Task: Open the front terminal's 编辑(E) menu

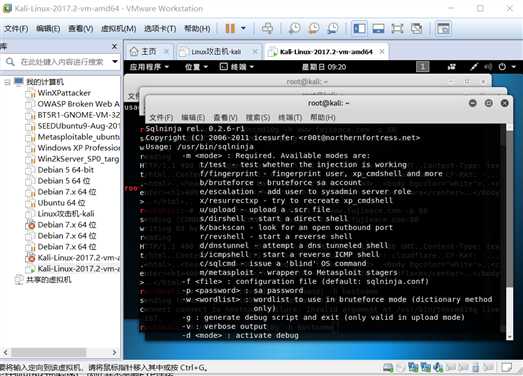Action: click(193, 117)
